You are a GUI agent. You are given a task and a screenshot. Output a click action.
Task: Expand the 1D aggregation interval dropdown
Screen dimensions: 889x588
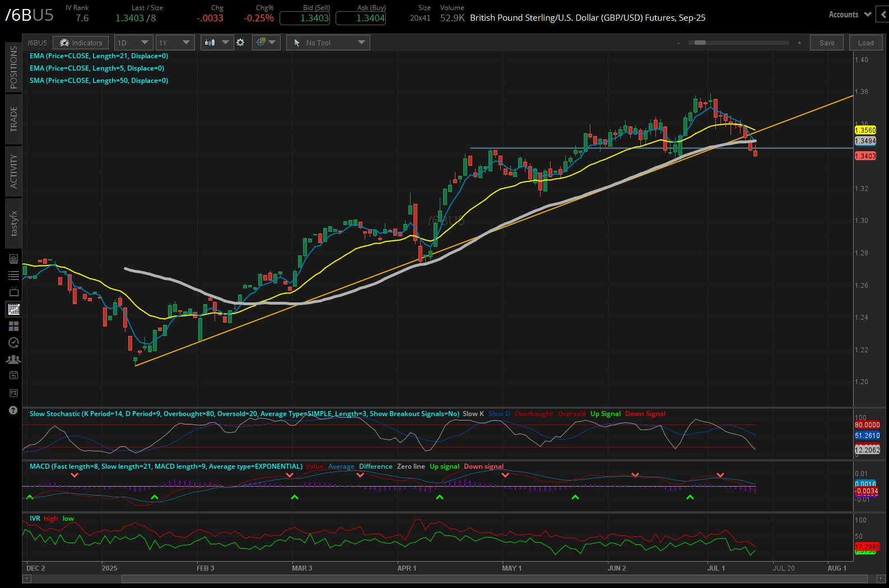click(133, 43)
